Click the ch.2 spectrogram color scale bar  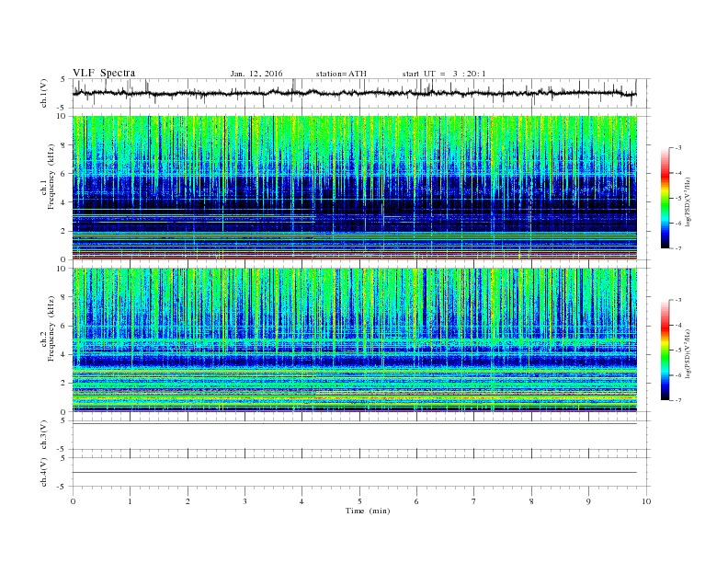coord(665,350)
